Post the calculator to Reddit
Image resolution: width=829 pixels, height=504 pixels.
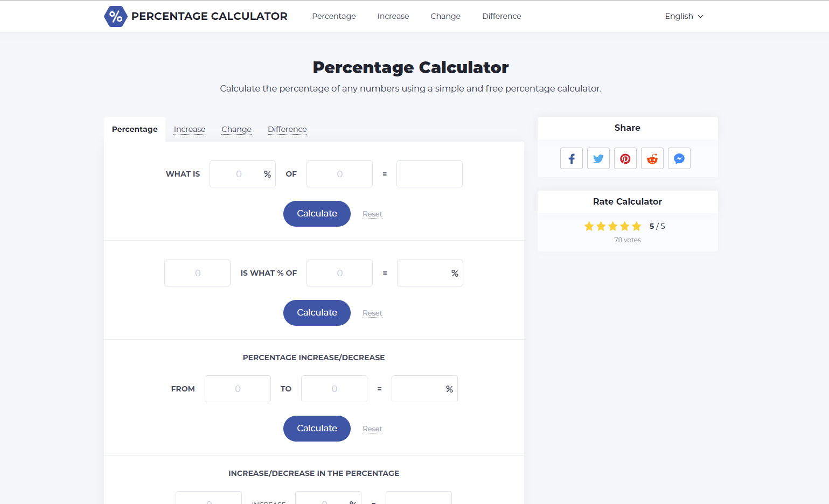[652, 158]
